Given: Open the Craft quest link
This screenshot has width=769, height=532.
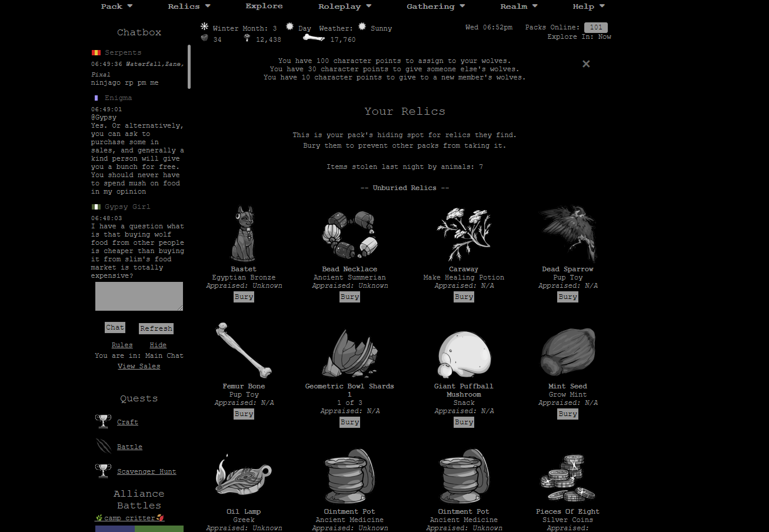Looking at the screenshot, I should (127, 423).
